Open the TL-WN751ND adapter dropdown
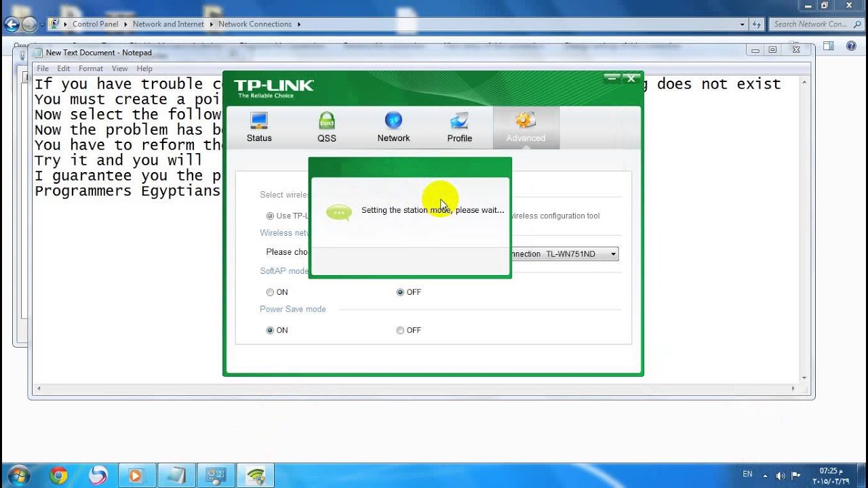Image resolution: width=868 pixels, height=488 pixels. click(613, 254)
